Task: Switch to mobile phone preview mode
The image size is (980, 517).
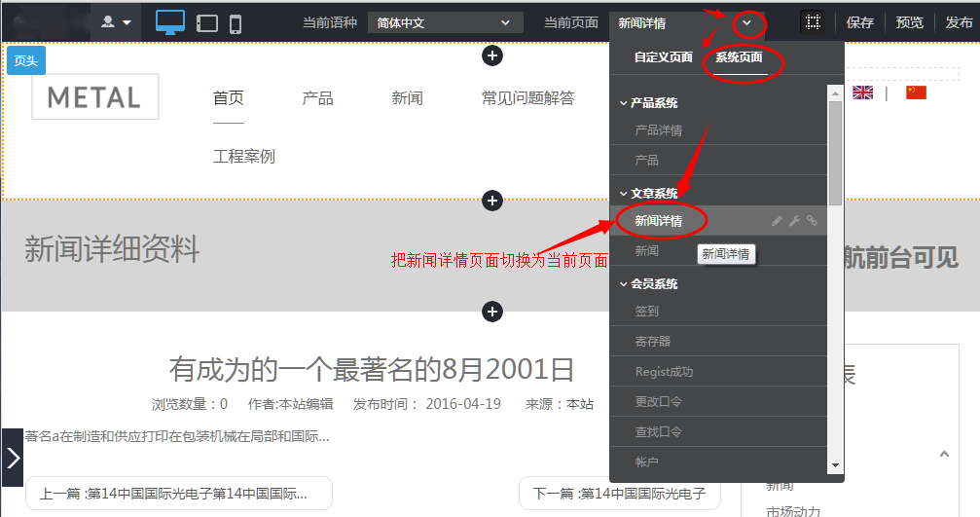Action: [236, 22]
